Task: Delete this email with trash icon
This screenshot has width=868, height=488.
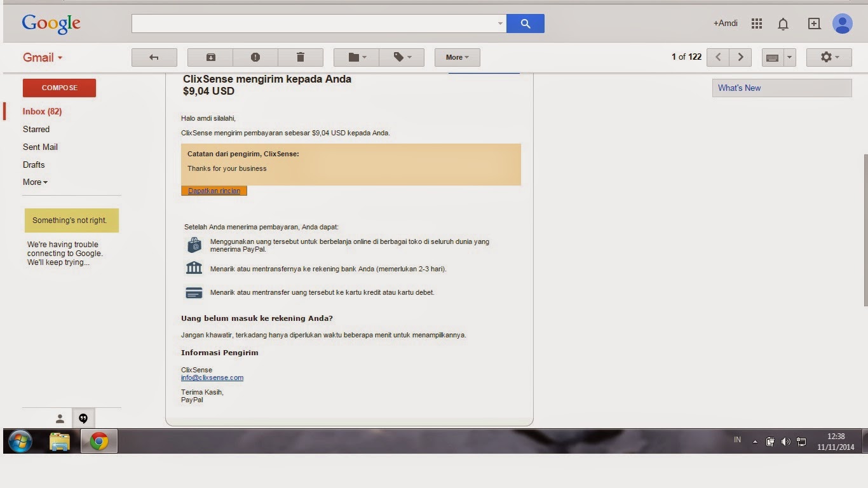Action: tap(301, 57)
